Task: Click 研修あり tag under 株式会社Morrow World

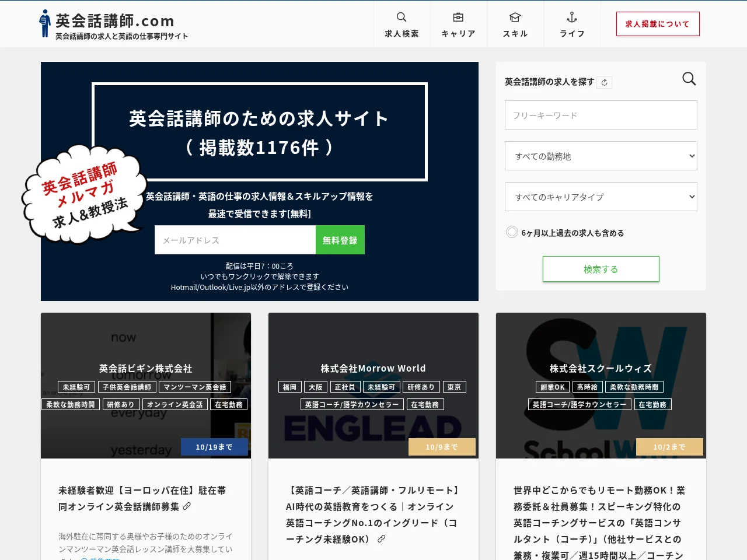Action: click(x=421, y=387)
